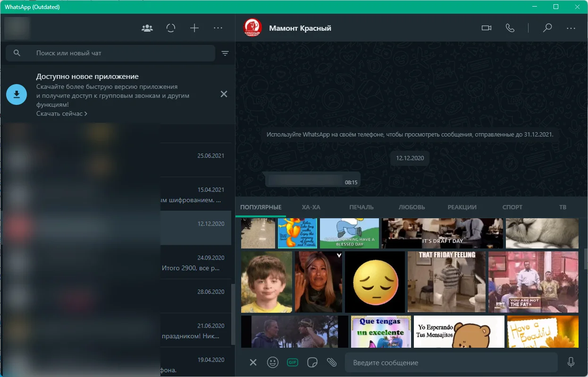Click the Скачать сейчас link

(61, 114)
